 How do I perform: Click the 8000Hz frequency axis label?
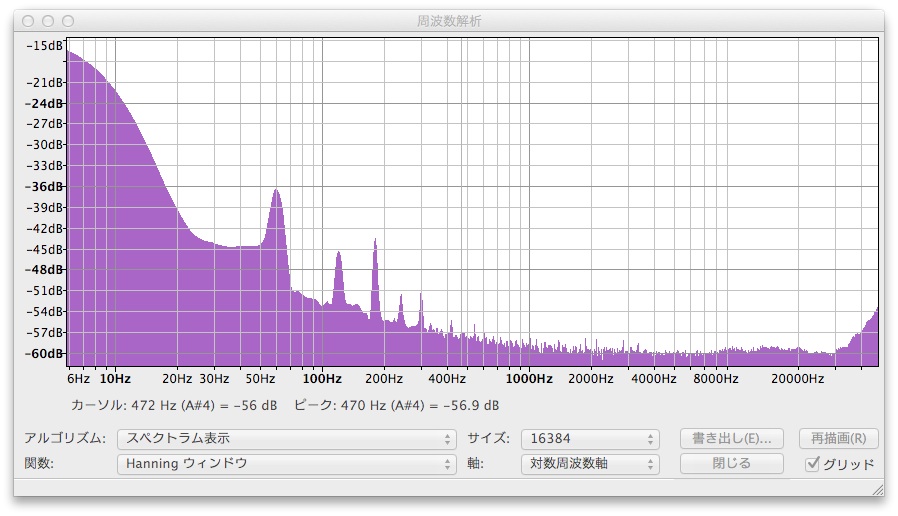[x=716, y=379]
